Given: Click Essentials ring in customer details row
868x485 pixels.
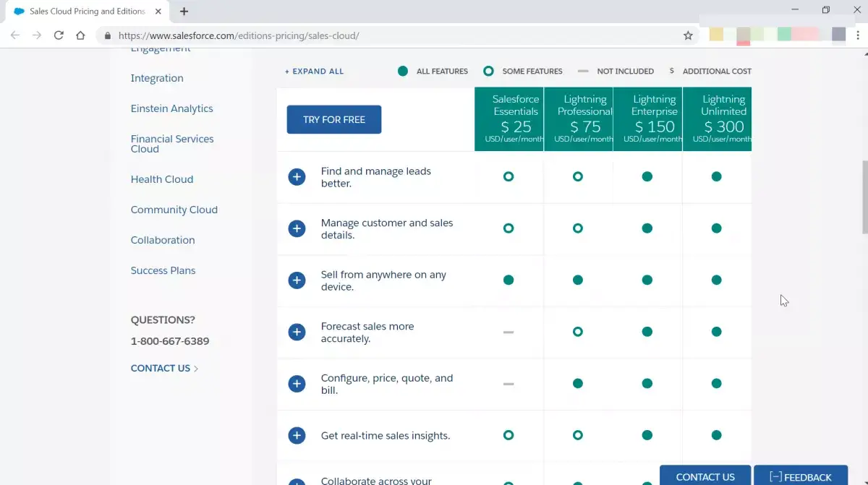Looking at the screenshot, I should (x=509, y=228).
